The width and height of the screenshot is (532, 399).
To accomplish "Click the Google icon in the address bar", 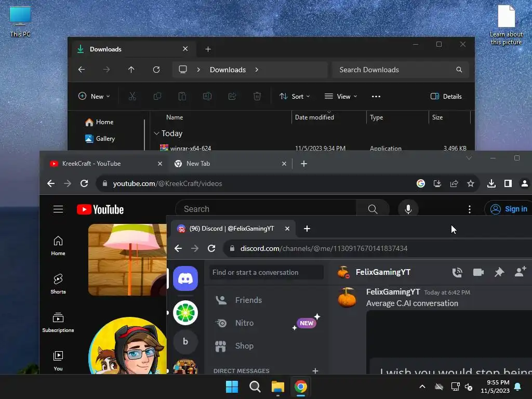I will 421,183.
